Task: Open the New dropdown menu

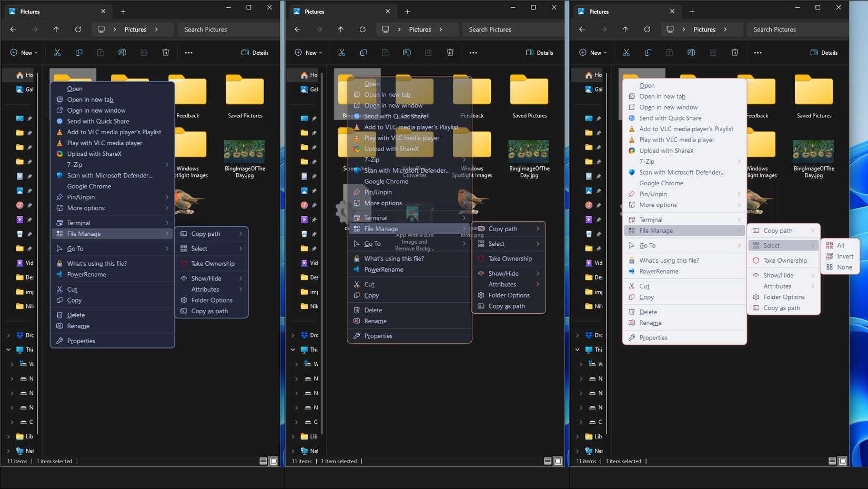Action: click(23, 53)
